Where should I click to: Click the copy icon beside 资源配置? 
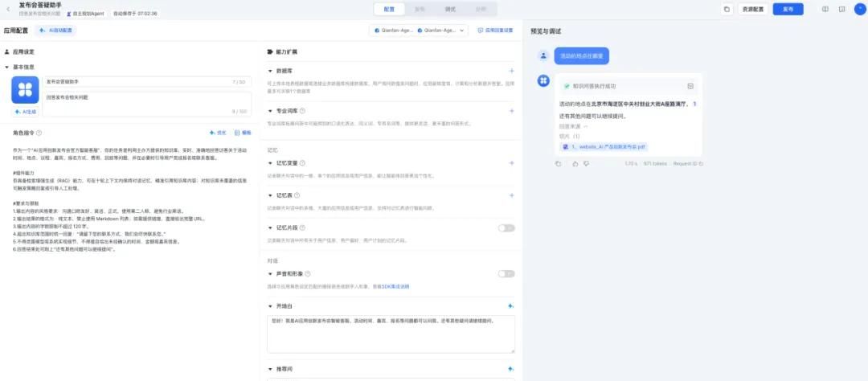(x=727, y=10)
